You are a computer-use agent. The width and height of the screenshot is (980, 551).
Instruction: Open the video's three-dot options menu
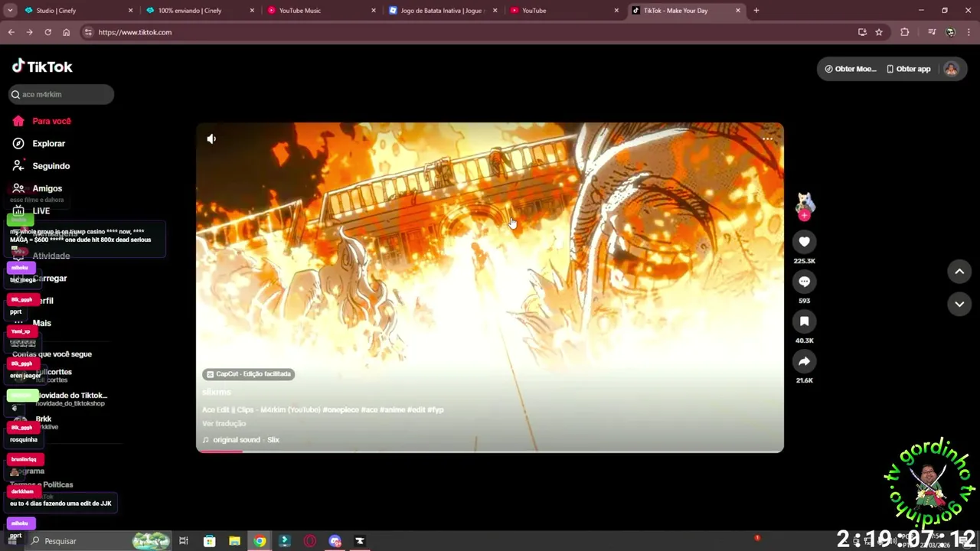pos(767,139)
